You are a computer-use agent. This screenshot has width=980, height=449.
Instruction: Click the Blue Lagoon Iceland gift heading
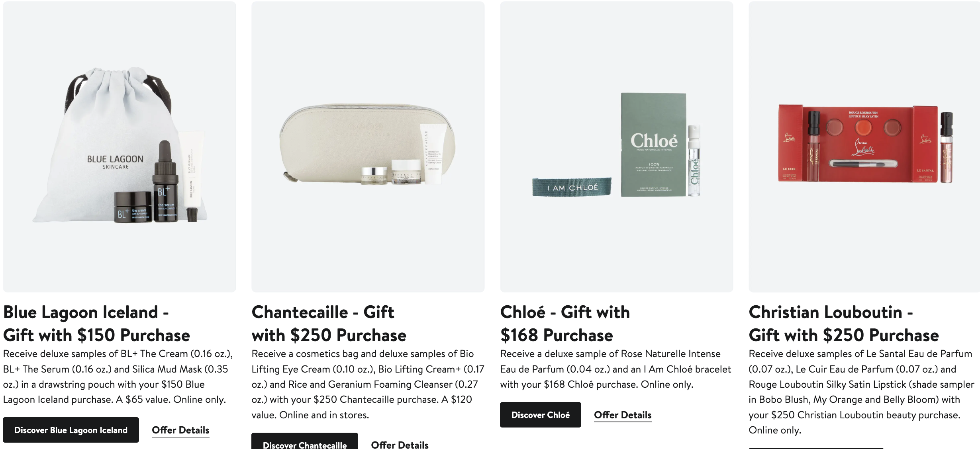(x=96, y=324)
